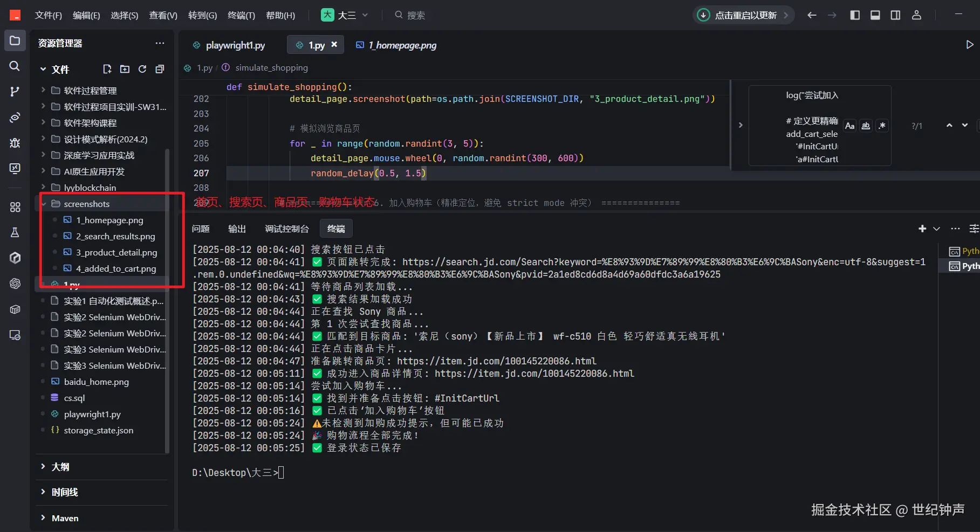The height and width of the screenshot is (532, 980).
Task: Open the account menu
Action: coord(916,15)
